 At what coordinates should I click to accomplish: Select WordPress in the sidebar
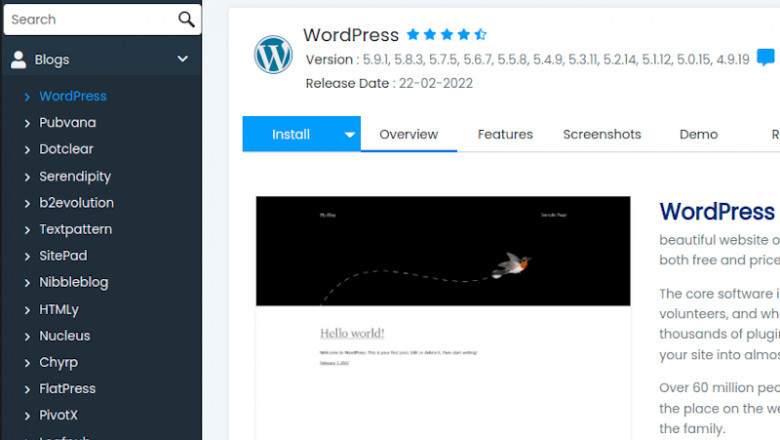[73, 96]
